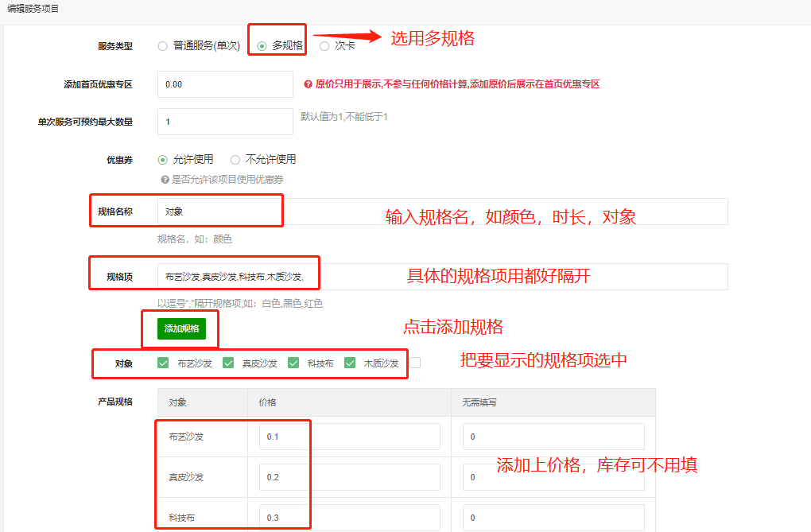Click grey help icon beside 是否允许该项目使用优惠券
Screen dimensions: 811x532
(165, 180)
